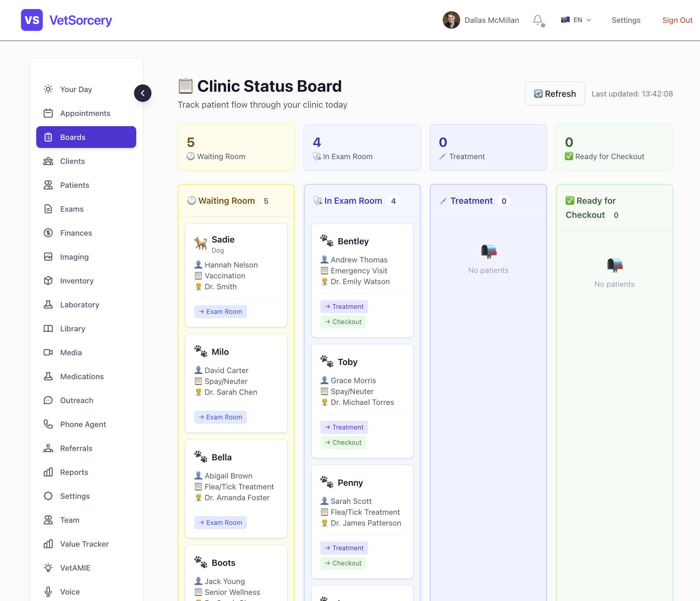700x601 pixels.
Task: Open the EN language dropdown
Action: (x=576, y=20)
